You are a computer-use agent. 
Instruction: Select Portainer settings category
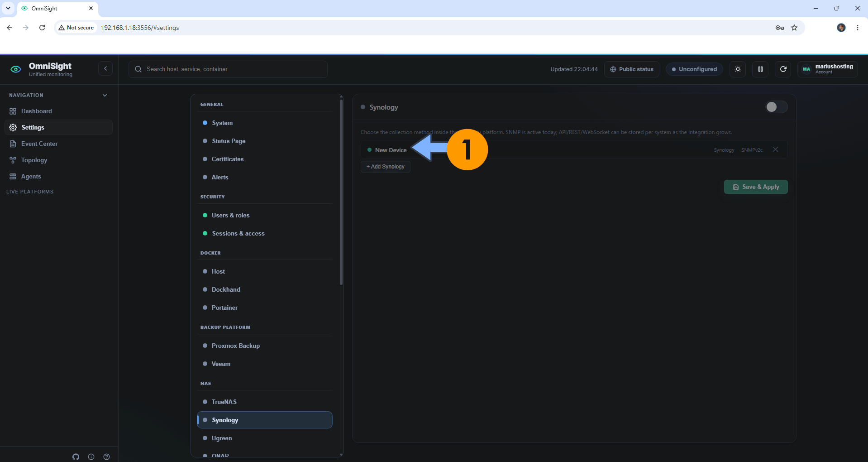(265, 308)
